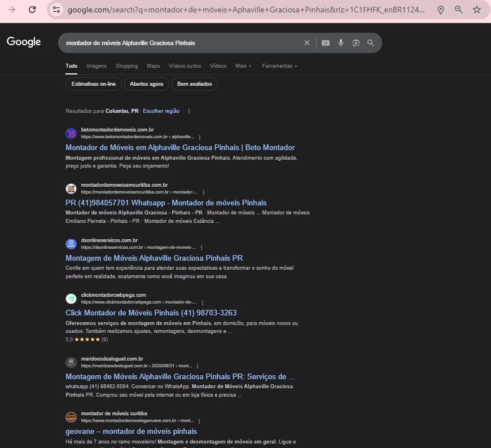
Task: Enable the 'Estimativas on-line' filter chip
Action: [x=93, y=84]
